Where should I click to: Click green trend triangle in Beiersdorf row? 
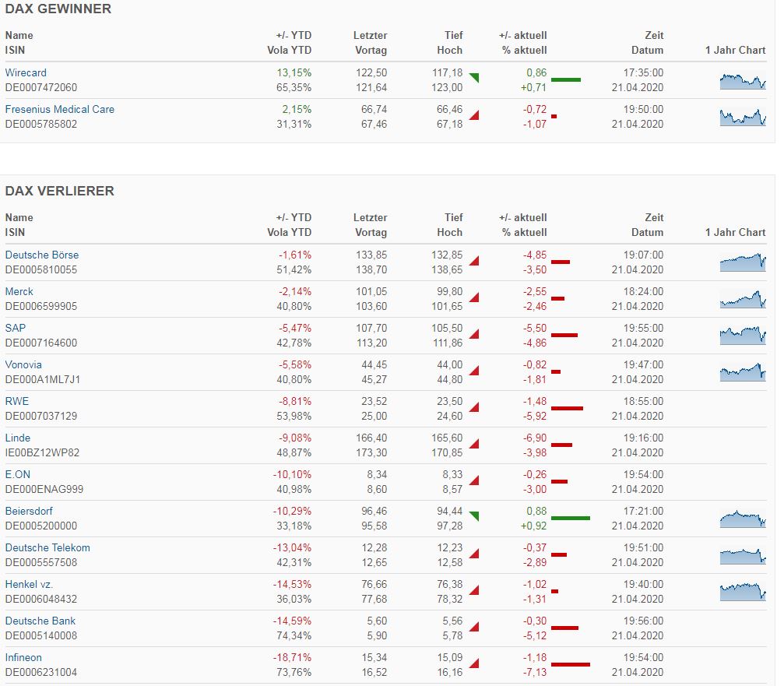point(475,516)
